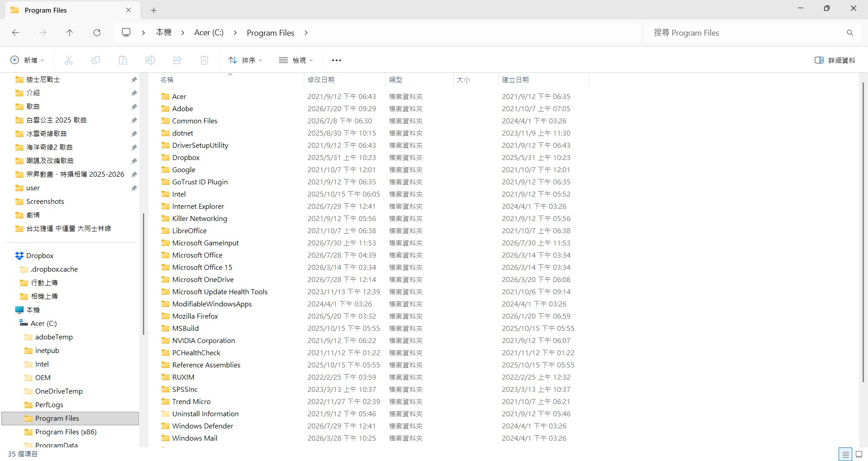
Task: Select the 相機上傳 folder in sidebar
Action: 44,296
